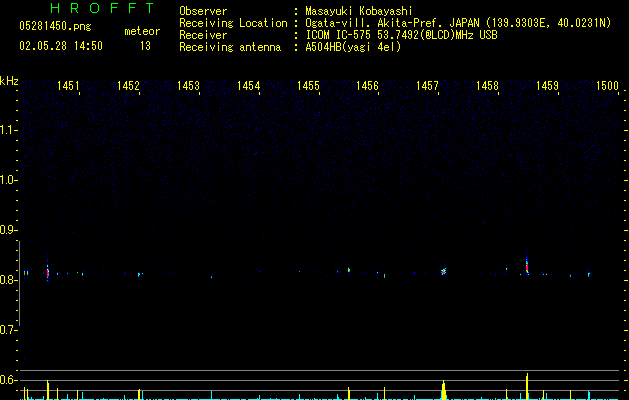Click the wide yellow intensity peak after 1457
The height and width of the screenshot is (400, 629).
[443, 390]
